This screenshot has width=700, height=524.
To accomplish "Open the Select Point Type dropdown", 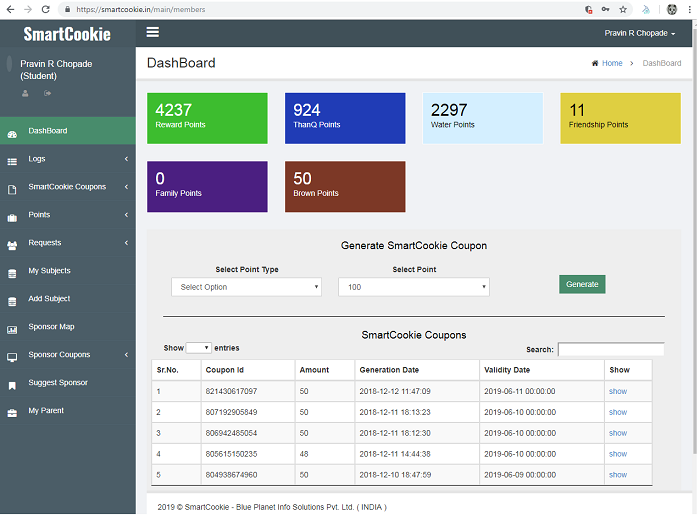I will pyautogui.click(x=246, y=287).
